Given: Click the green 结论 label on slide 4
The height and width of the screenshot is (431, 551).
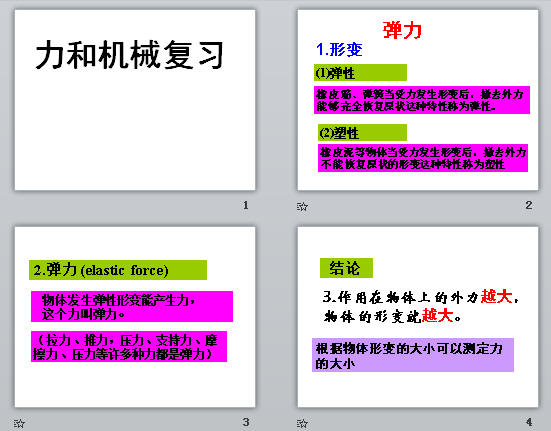Looking at the screenshot, I should click(346, 268).
